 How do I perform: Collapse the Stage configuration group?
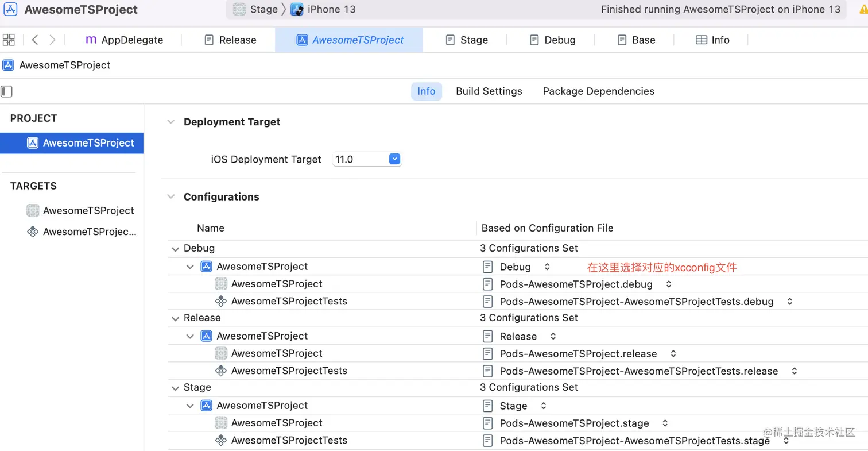click(175, 388)
